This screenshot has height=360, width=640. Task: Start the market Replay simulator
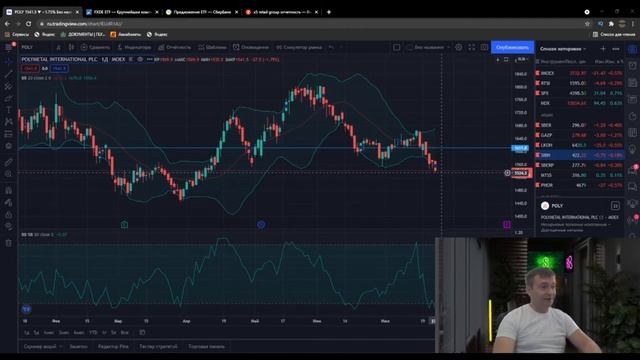[x=299, y=47]
